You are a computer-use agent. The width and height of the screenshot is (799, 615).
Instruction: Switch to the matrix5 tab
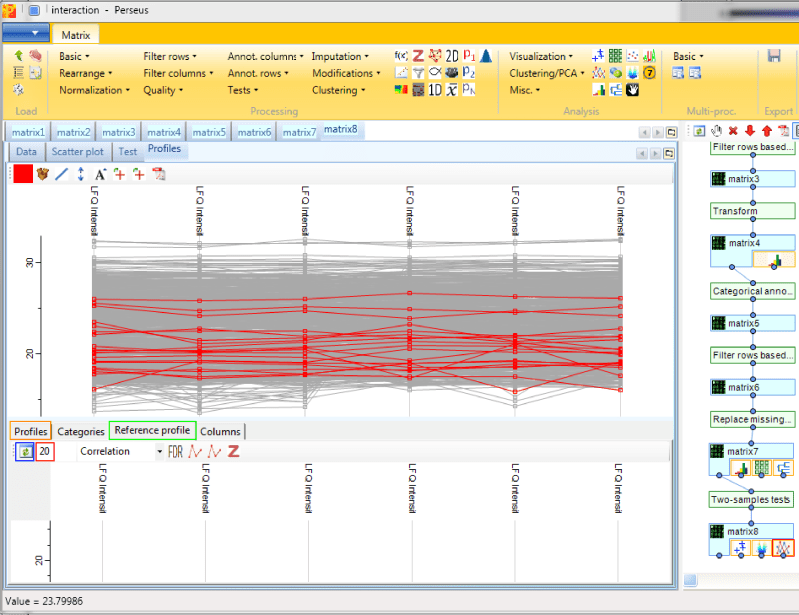[209, 132]
